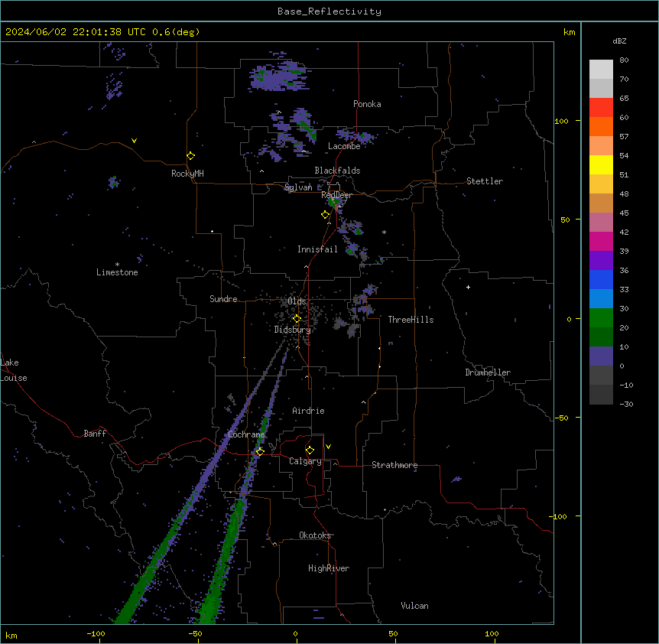Click the Blackfalds label

pyautogui.click(x=337, y=171)
